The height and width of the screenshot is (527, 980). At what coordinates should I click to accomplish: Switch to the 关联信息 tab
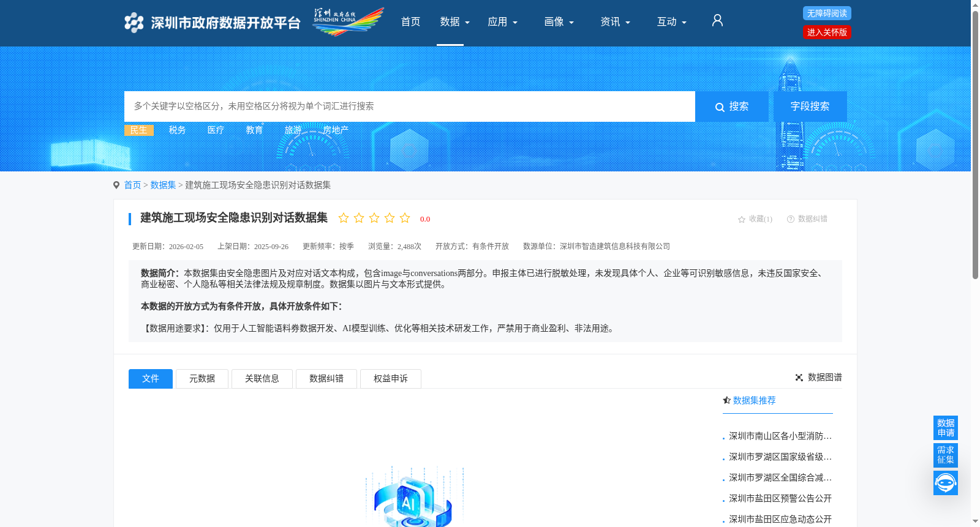tap(262, 379)
